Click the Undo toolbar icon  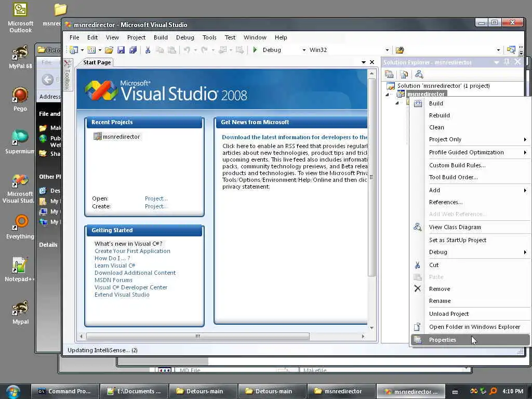point(187,50)
